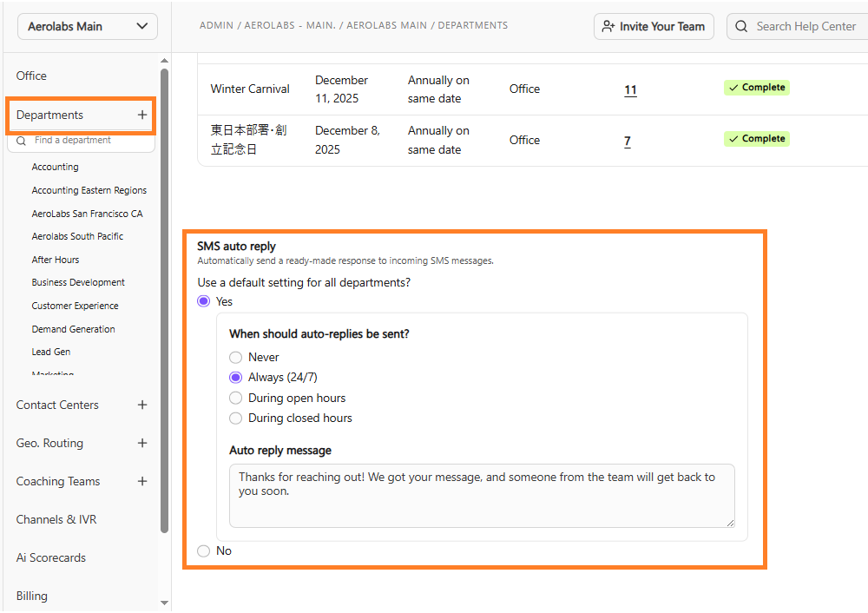Open the 7 link in 東日本部署 row
This screenshot has height=613, width=868.
pyautogui.click(x=628, y=142)
